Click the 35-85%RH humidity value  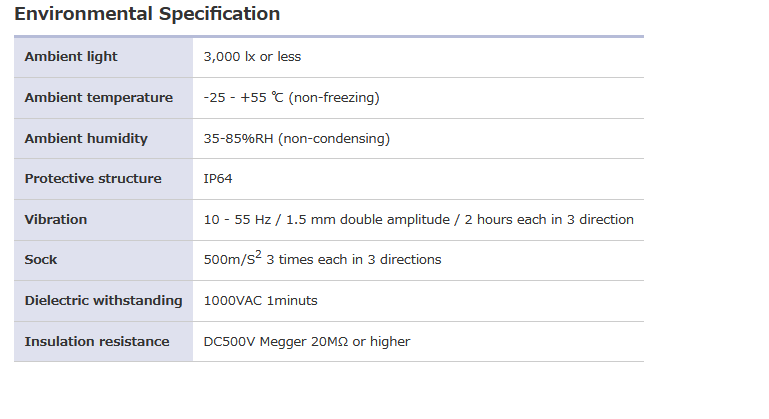238,138
